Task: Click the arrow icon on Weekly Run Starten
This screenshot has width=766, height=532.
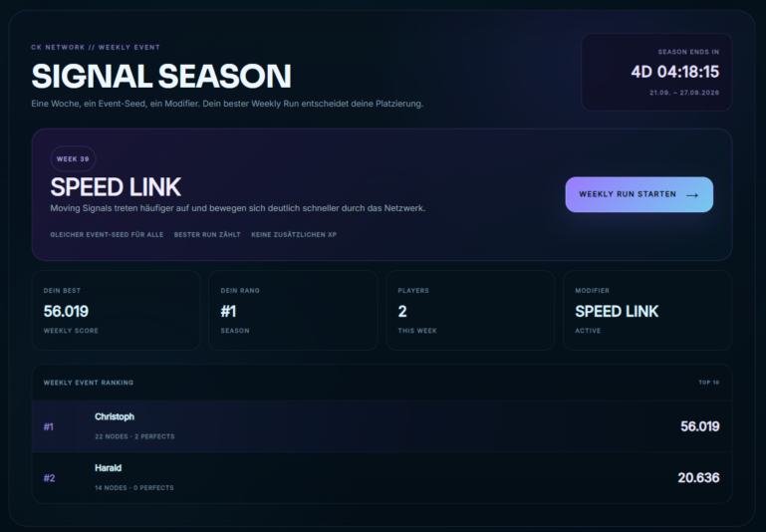Action: point(692,195)
